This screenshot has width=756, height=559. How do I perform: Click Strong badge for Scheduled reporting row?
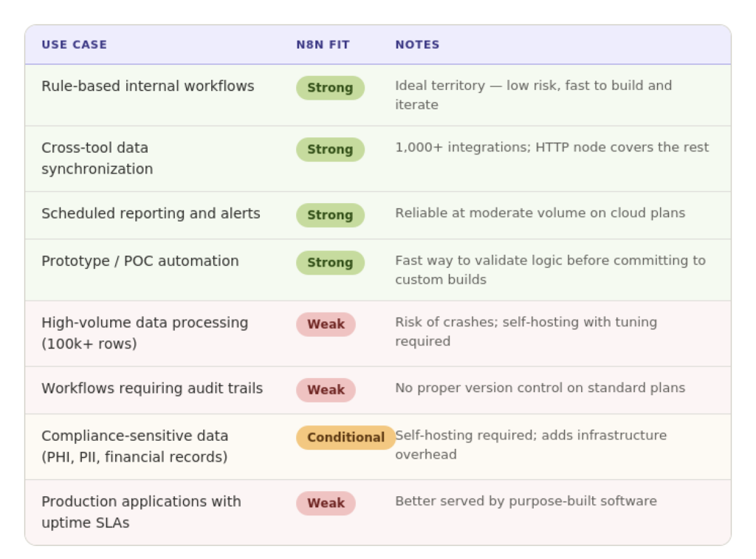tap(330, 215)
